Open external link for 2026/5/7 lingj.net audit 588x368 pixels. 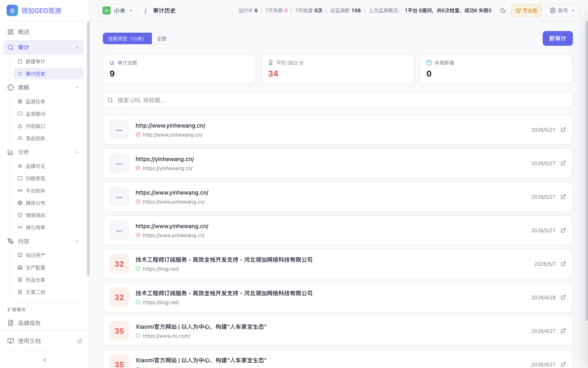tap(563, 264)
